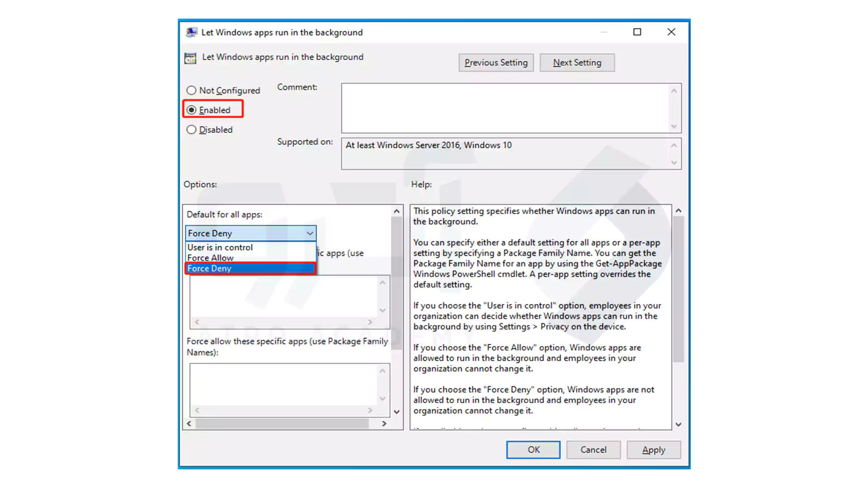Click Options panel scroll right arrow
868x488 pixels.
click(384, 423)
